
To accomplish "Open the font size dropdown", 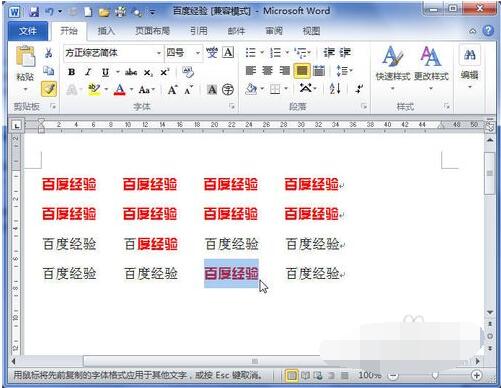I will point(198,53).
